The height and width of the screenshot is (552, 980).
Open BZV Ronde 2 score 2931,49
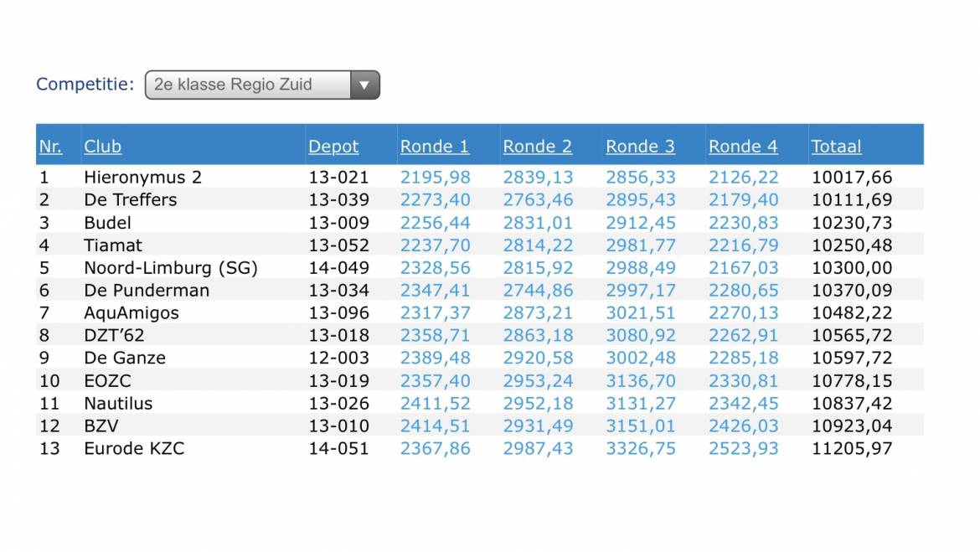[538, 426]
